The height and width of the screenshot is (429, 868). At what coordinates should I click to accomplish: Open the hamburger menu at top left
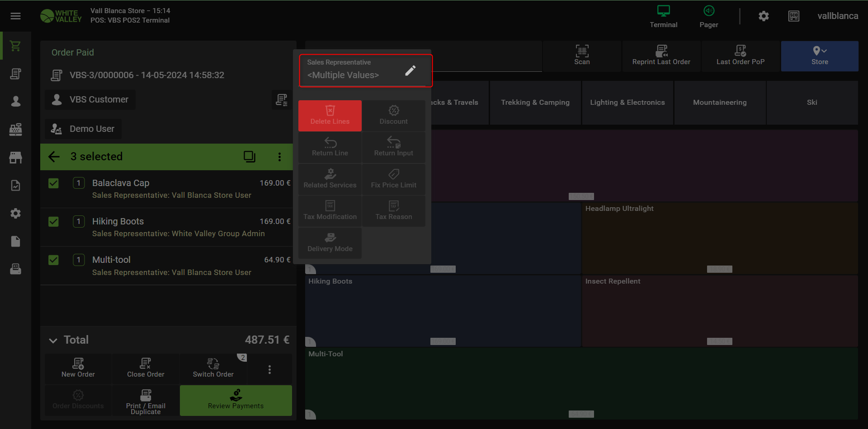click(15, 16)
